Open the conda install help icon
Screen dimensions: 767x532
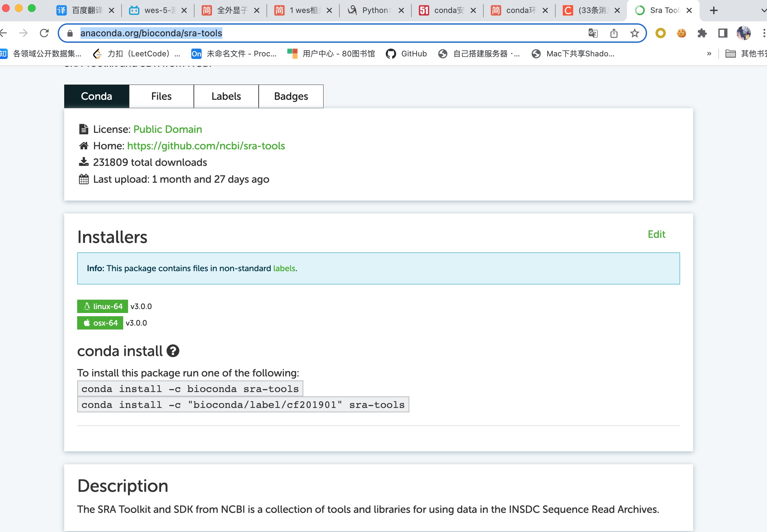click(x=173, y=351)
